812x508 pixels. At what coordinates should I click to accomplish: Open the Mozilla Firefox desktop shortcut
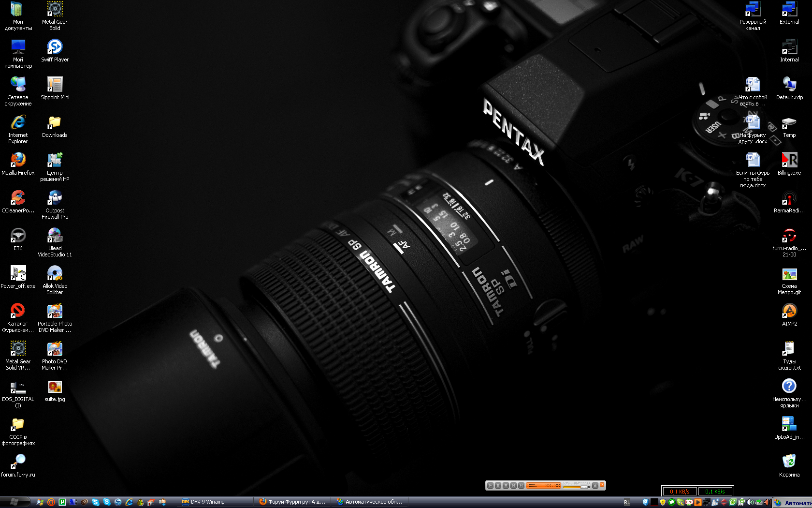pos(18,160)
